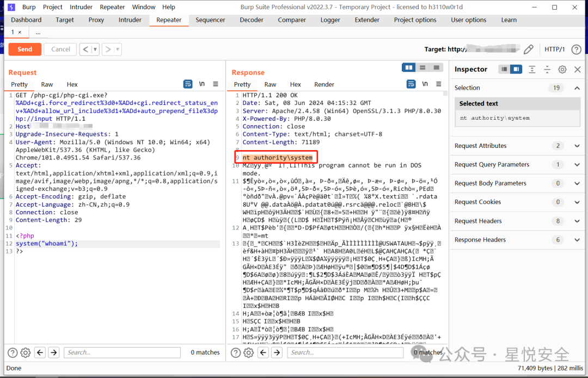
Task: Open Repeater help question-mark icon near HTTP/1
Action: (576, 49)
